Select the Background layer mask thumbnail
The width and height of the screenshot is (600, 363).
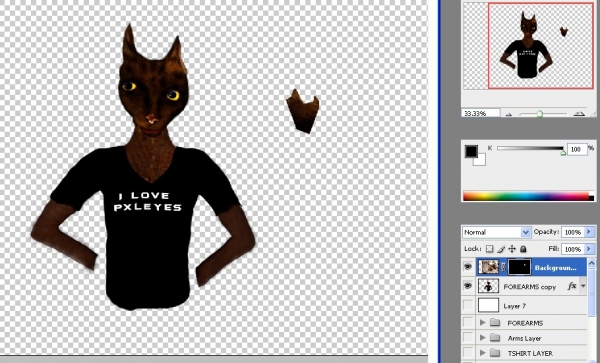point(519,267)
